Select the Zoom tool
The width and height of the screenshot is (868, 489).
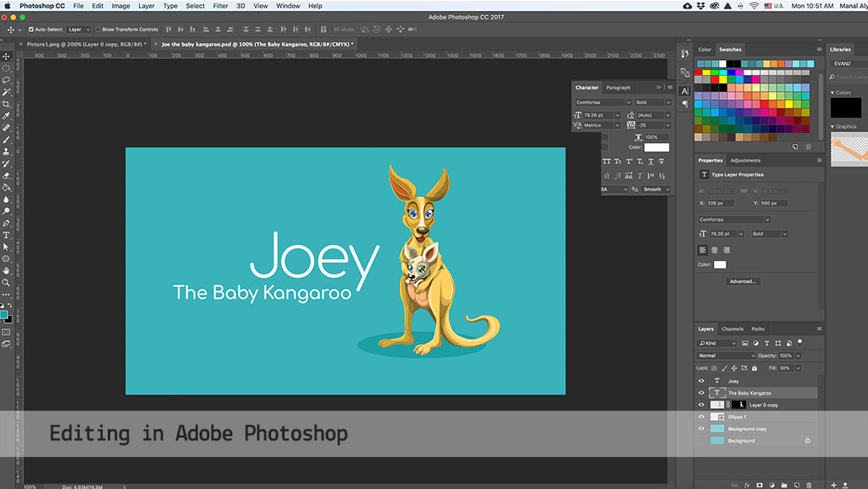(x=6, y=283)
